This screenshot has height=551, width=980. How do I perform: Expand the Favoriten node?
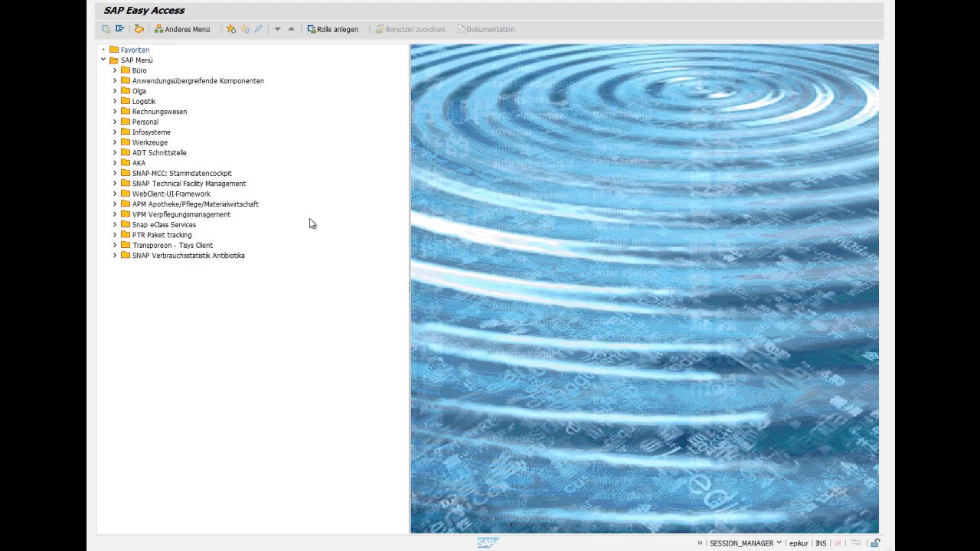(x=103, y=50)
